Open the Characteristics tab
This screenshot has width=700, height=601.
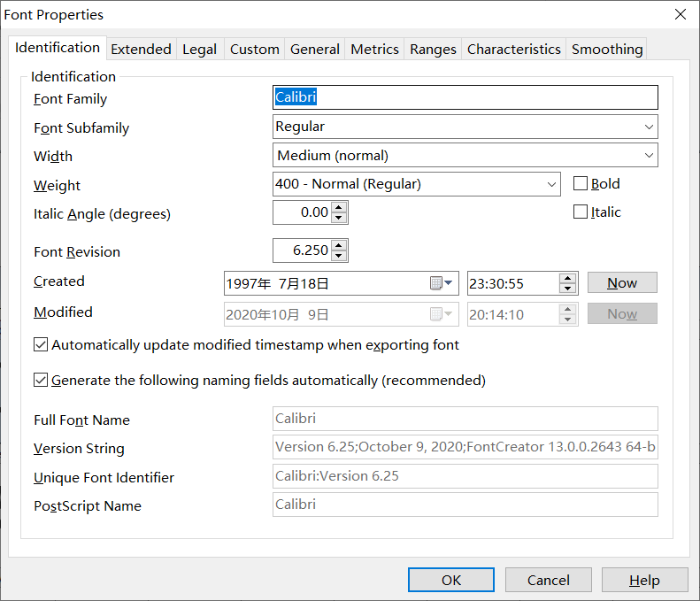click(x=514, y=49)
